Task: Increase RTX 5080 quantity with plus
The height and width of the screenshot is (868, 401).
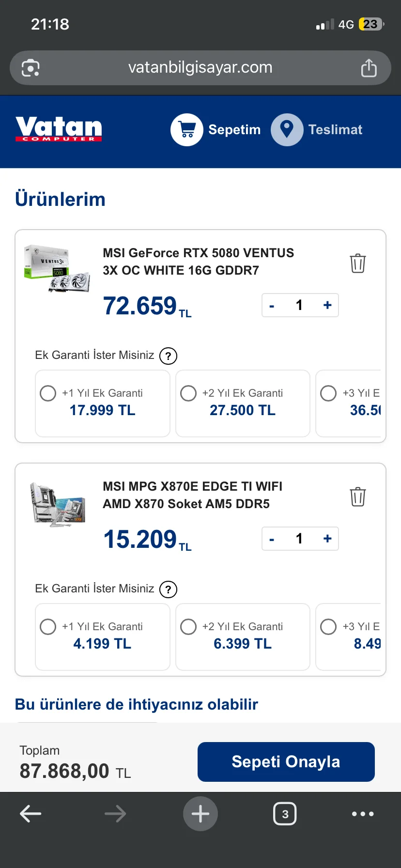Action: (327, 305)
